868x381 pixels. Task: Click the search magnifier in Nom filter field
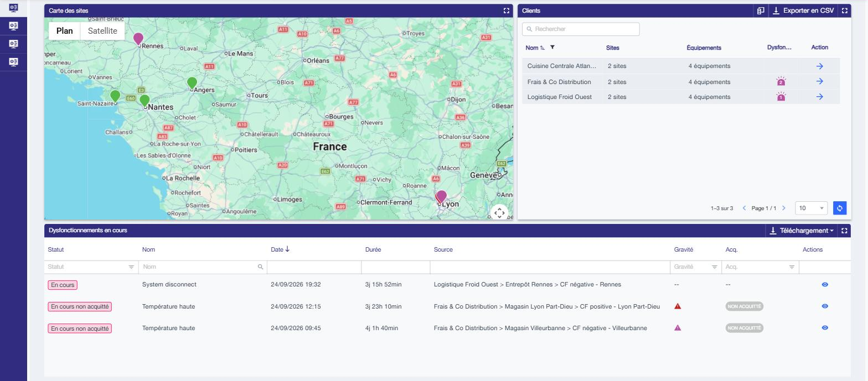click(260, 267)
